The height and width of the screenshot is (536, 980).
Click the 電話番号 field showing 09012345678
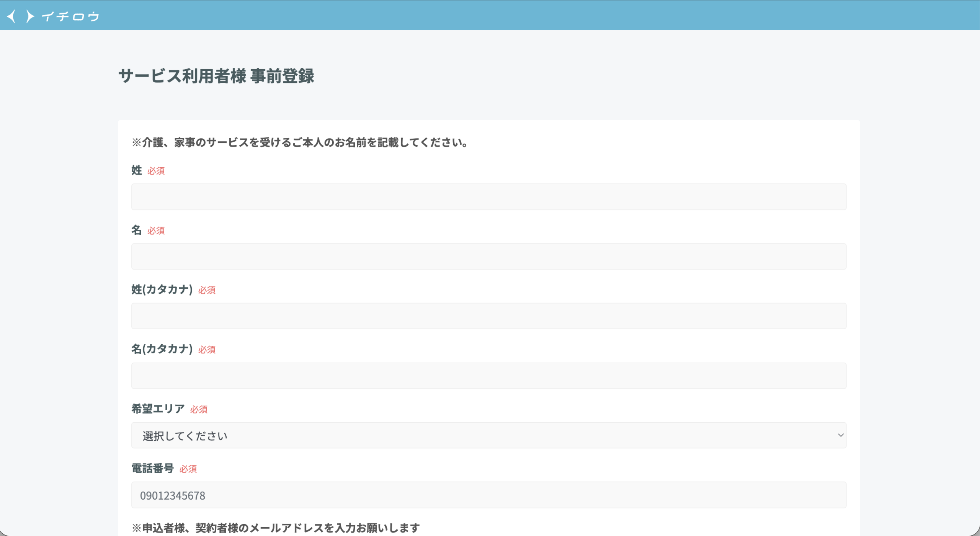click(x=488, y=495)
